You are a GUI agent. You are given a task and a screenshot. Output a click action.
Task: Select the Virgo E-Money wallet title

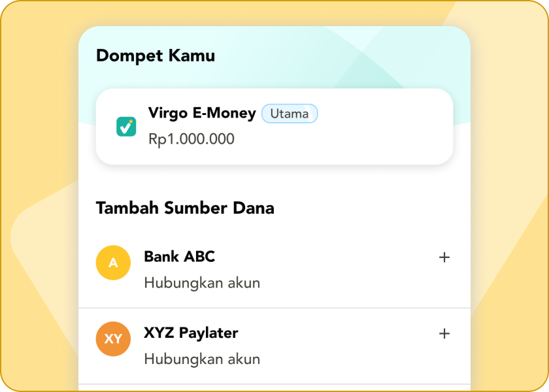pos(202,113)
